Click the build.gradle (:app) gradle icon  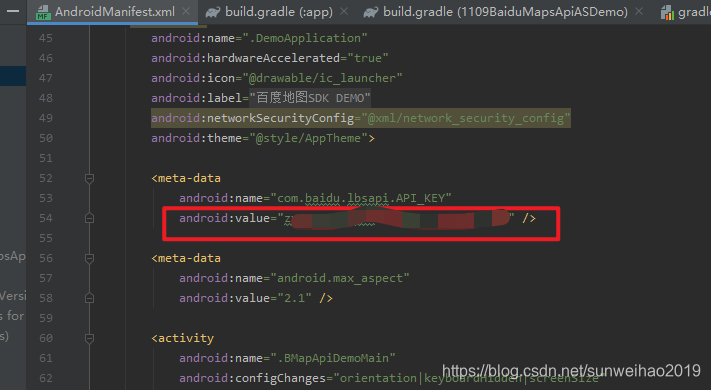coord(213,12)
